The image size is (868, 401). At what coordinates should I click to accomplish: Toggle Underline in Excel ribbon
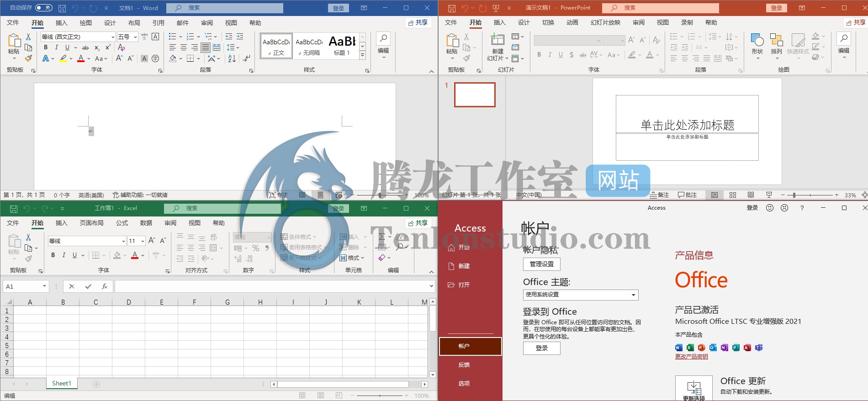coord(75,255)
